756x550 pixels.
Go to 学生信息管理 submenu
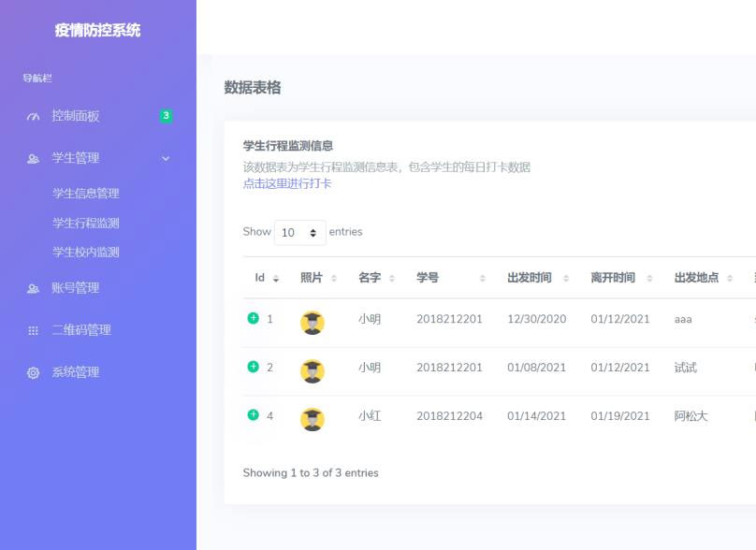(86, 194)
